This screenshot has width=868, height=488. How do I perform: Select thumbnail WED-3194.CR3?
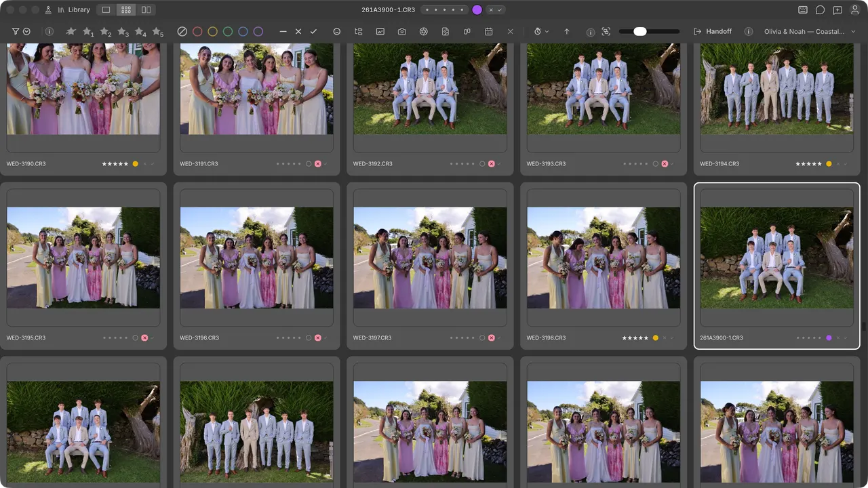(x=777, y=88)
